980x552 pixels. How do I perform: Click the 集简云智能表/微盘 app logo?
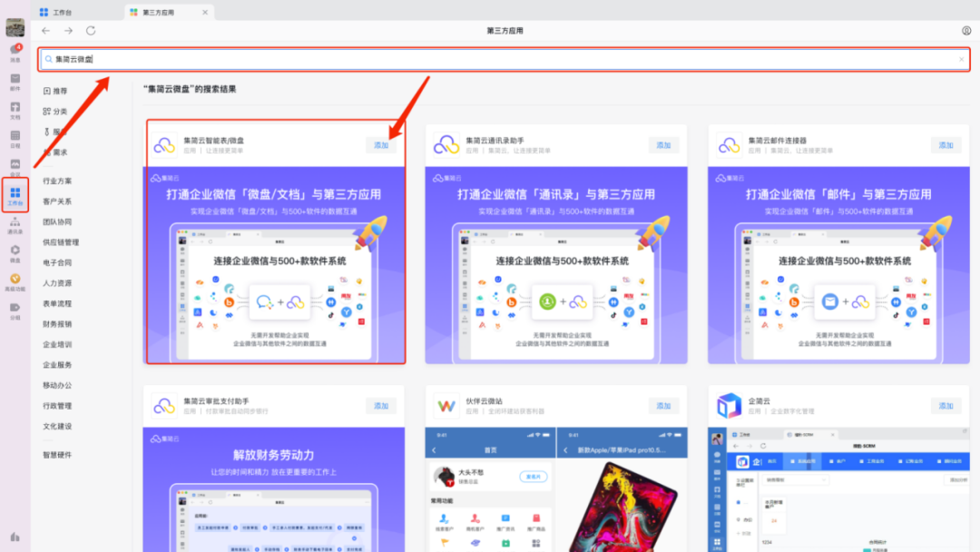[164, 145]
